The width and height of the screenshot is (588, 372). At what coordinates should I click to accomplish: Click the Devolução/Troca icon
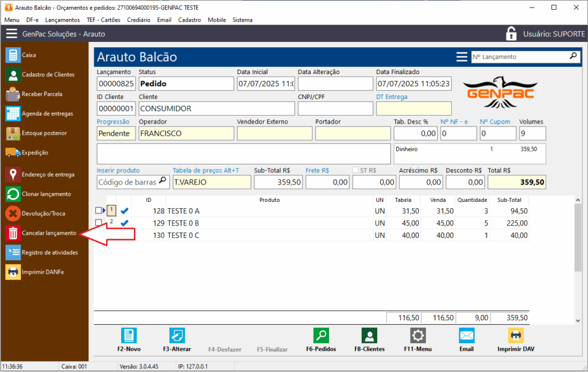[x=13, y=213]
